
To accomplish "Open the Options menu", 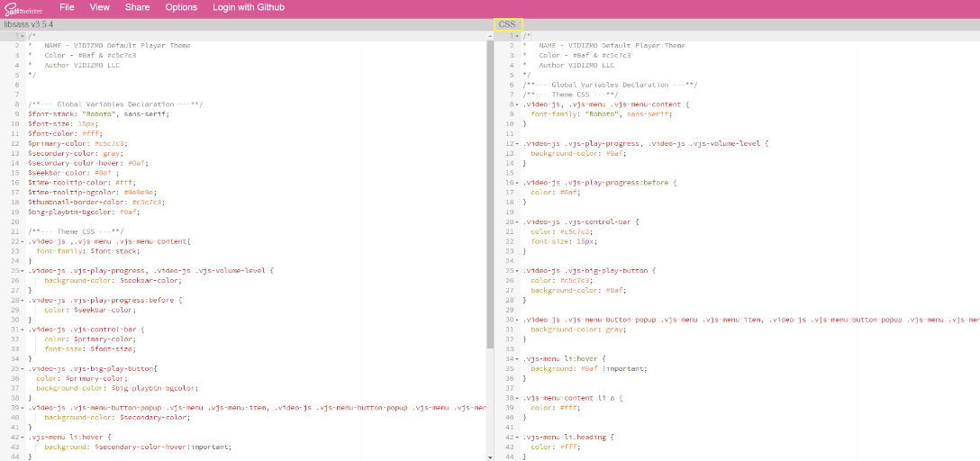I will click(181, 7).
